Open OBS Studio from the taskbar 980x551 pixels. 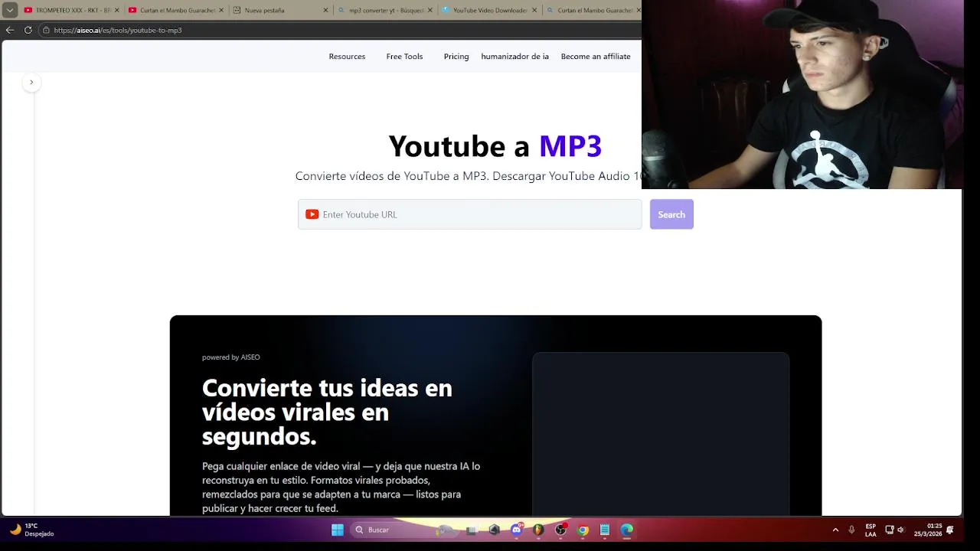point(561,530)
